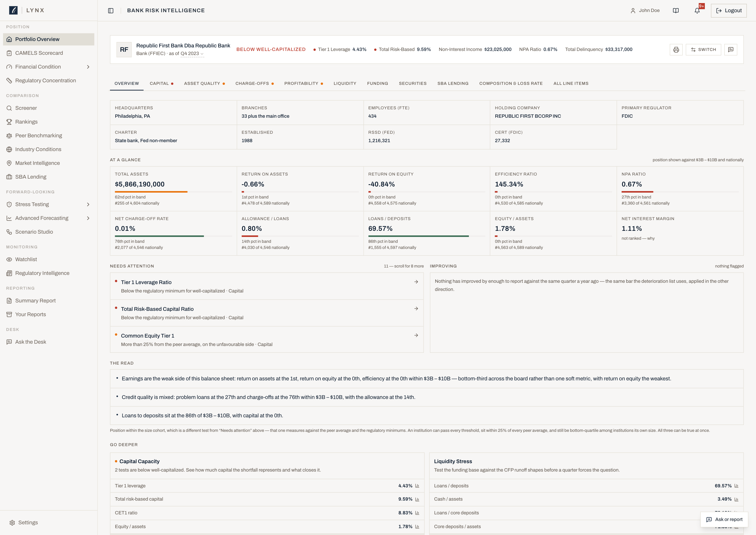Click the Your Reports archive icon
Image resolution: width=756 pixels, height=535 pixels.
click(9, 314)
